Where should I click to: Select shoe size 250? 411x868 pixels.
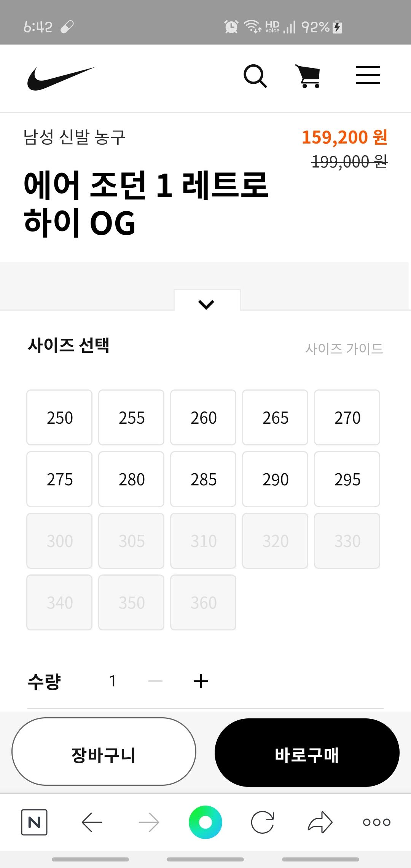[x=59, y=418]
